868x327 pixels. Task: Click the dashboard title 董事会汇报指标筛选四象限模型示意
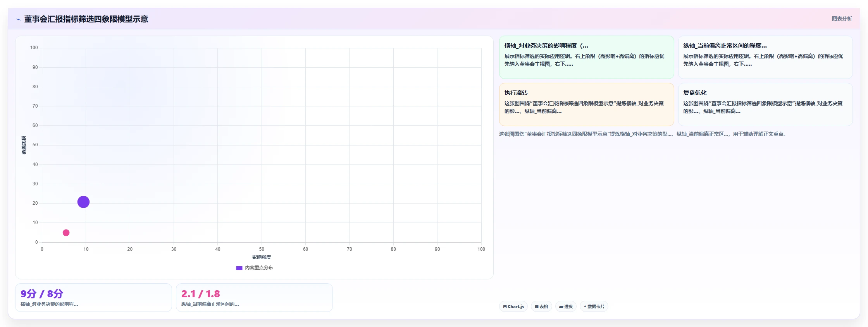tap(86, 19)
